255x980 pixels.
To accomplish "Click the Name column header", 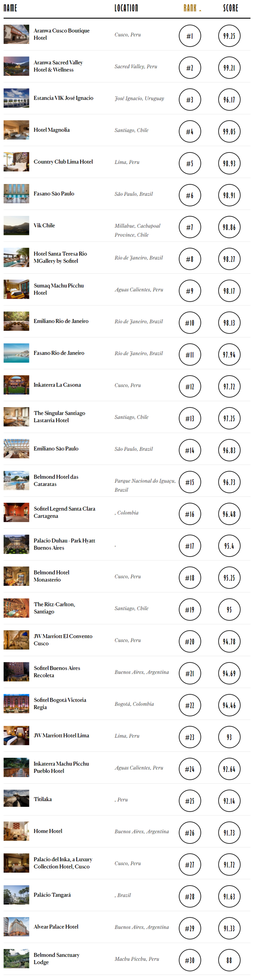I will coord(10,8).
